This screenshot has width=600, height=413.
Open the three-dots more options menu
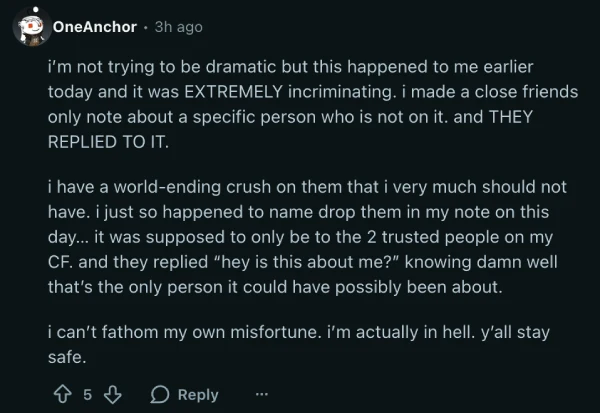coord(262,394)
